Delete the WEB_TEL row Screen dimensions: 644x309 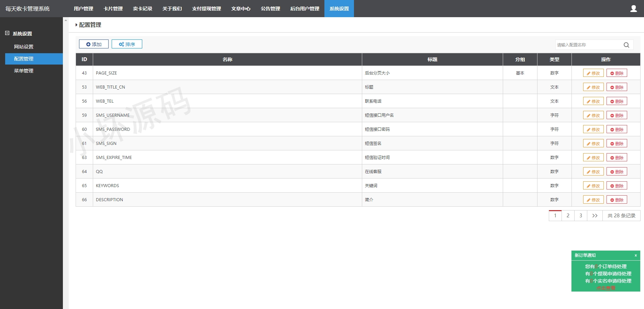pos(617,101)
